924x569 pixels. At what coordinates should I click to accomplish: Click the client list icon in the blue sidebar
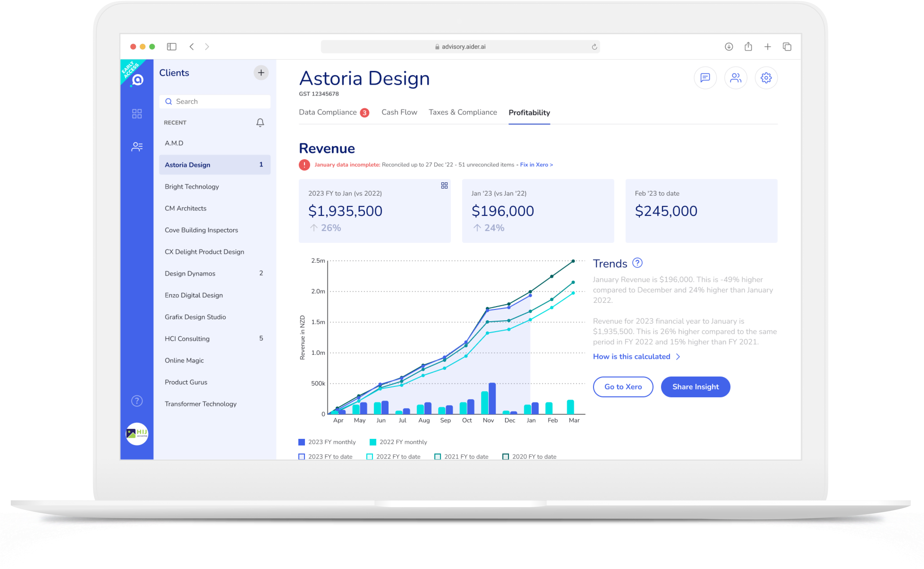click(137, 146)
